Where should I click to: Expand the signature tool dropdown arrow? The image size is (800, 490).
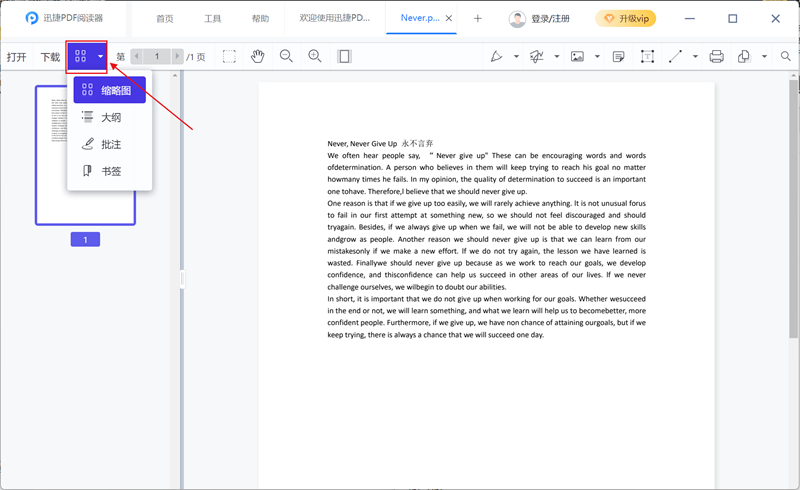click(557, 57)
